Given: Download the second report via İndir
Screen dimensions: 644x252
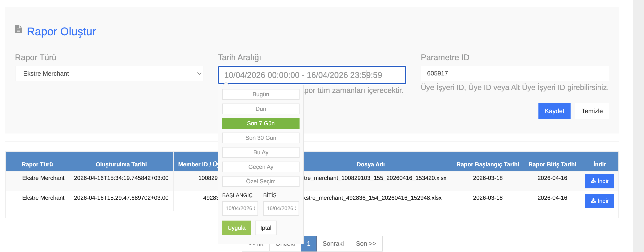Looking at the screenshot, I should tap(599, 201).
